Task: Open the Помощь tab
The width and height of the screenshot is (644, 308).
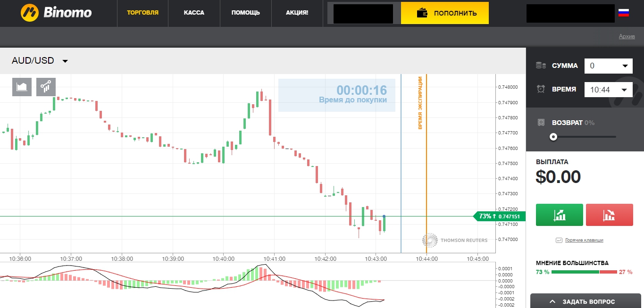Action: tap(245, 13)
